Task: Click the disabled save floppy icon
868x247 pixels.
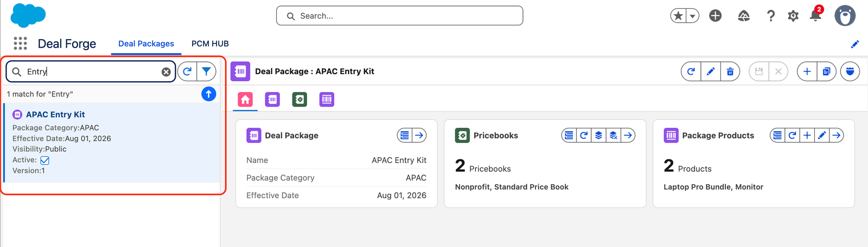Action: coord(759,71)
